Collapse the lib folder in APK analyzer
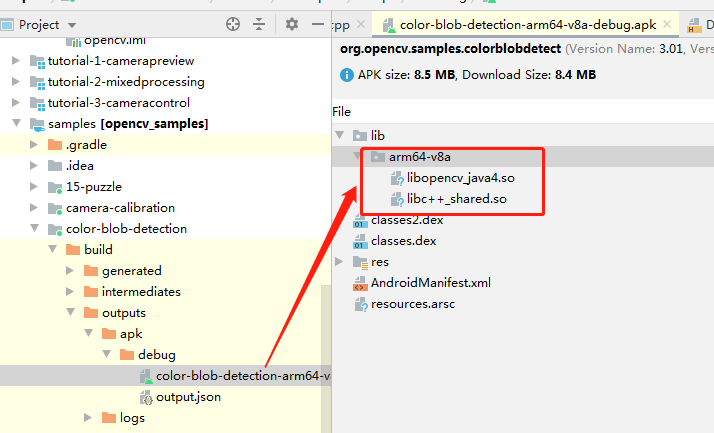 [x=339, y=135]
